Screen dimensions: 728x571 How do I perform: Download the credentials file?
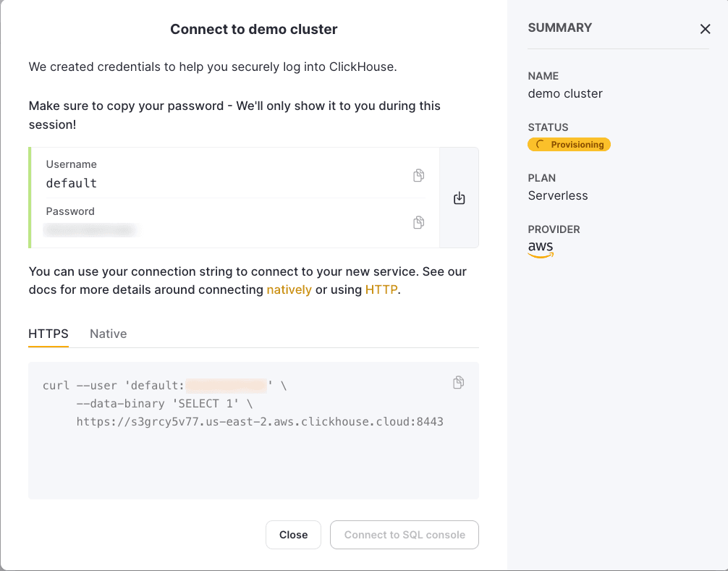(x=459, y=198)
